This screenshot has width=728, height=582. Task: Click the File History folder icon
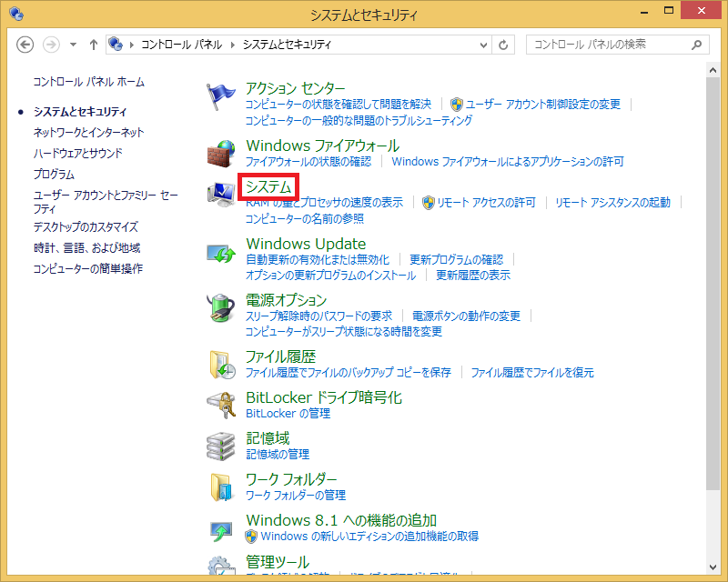point(221,364)
